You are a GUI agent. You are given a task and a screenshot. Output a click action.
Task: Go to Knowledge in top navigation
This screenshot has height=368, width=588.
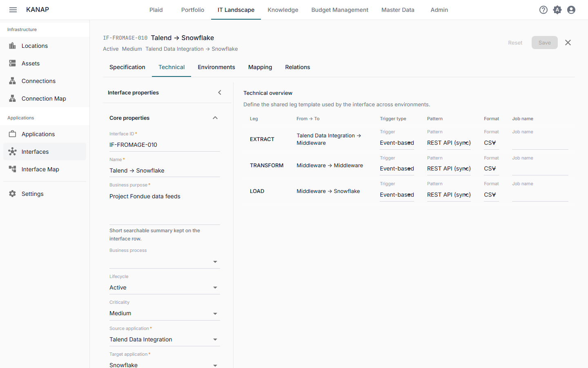point(283,10)
